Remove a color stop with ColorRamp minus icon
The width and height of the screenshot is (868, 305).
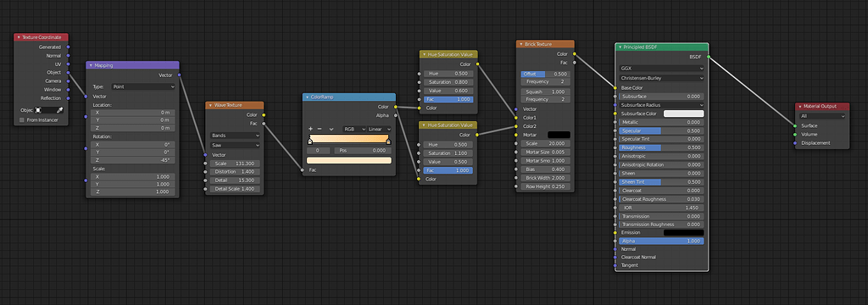coord(320,129)
